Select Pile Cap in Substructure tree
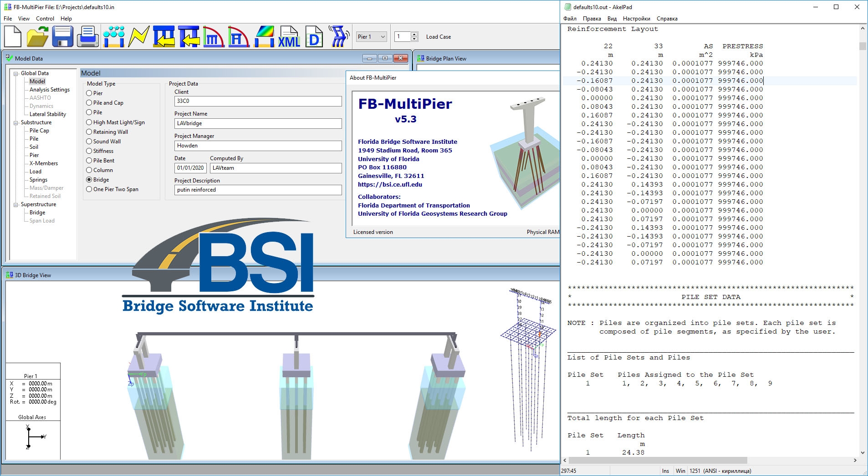The image size is (868, 476). click(x=39, y=131)
